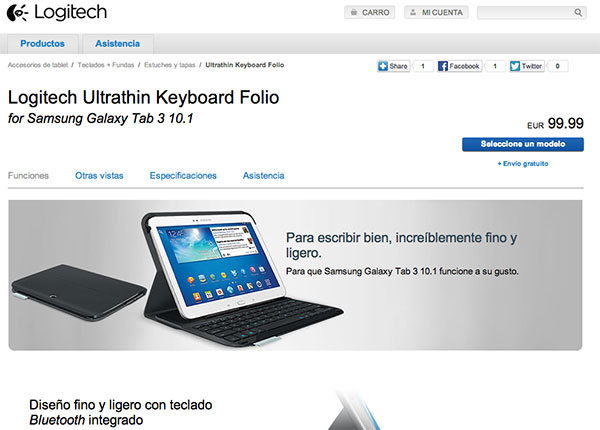Switch to the Otras vistas tab

click(x=99, y=176)
